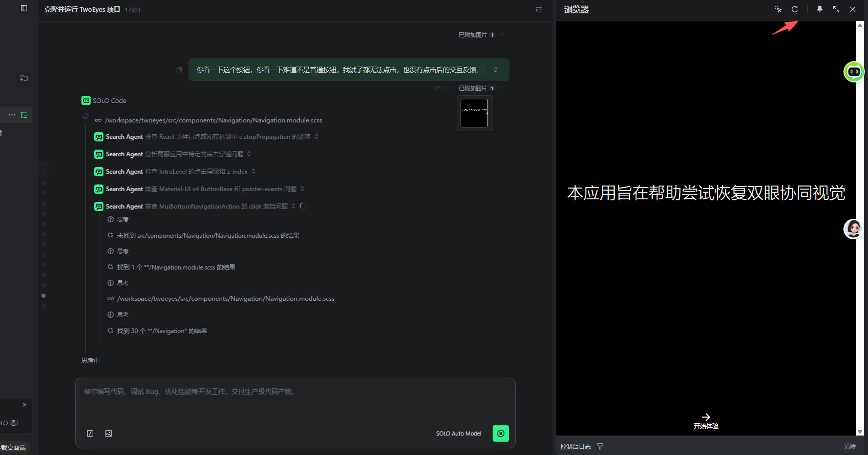Expand Search Agent IntroLevel z-index step
868x455 pixels.
coord(253,172)
